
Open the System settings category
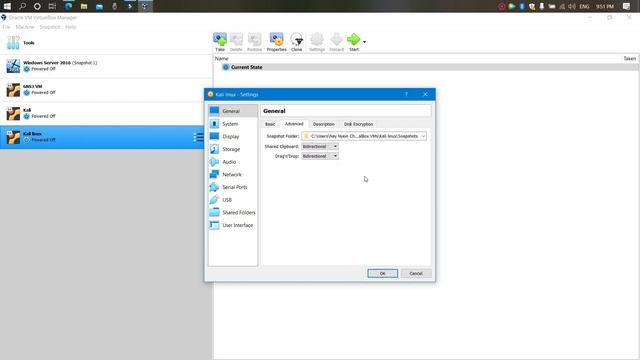click(233, 124)
